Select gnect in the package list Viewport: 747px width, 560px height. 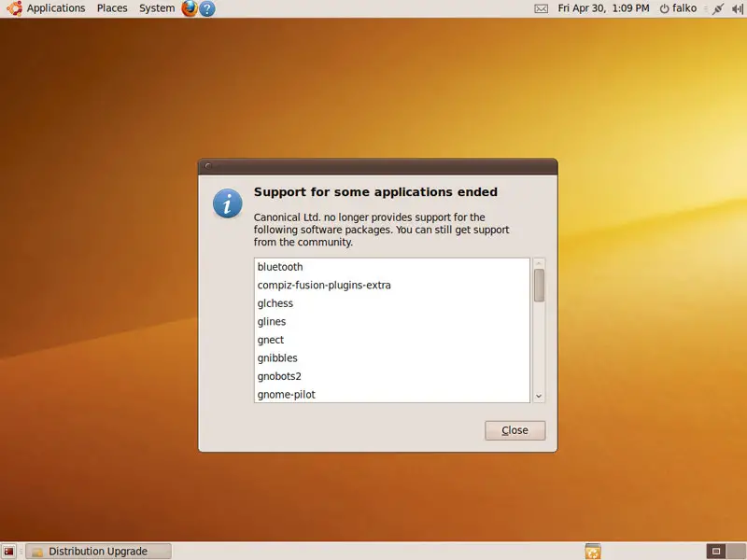click(391, 340)
